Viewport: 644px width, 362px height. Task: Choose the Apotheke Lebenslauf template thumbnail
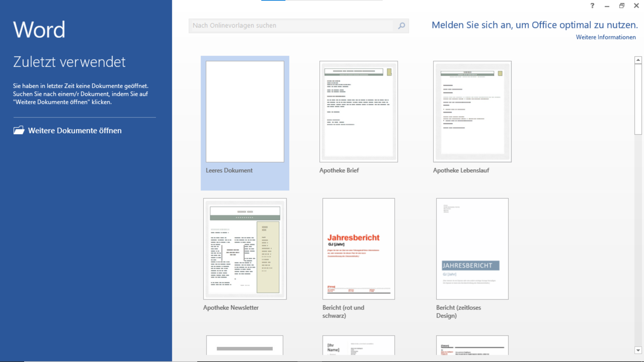[472, 112]
